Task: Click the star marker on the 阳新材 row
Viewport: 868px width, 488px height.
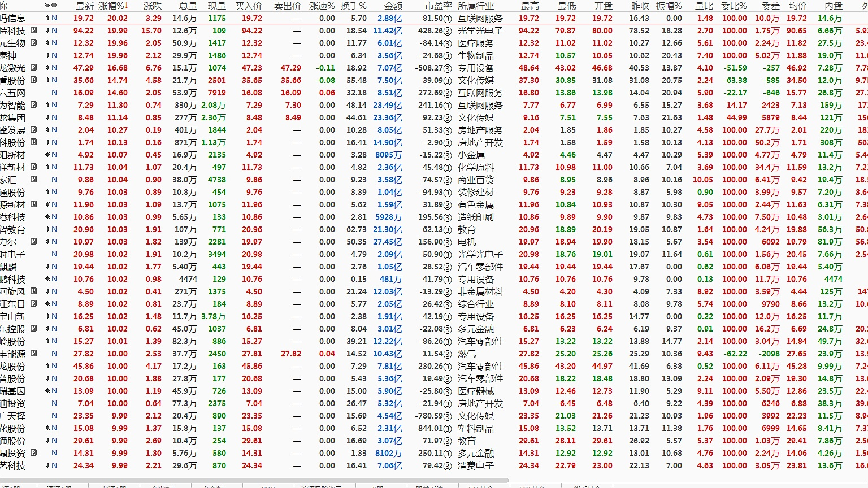Action: tap(48, 155)
